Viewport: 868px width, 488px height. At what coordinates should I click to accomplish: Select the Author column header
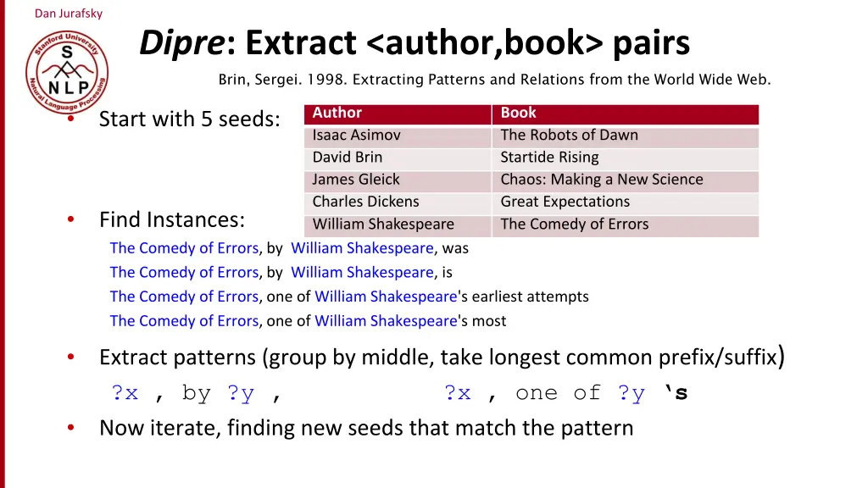398,114
